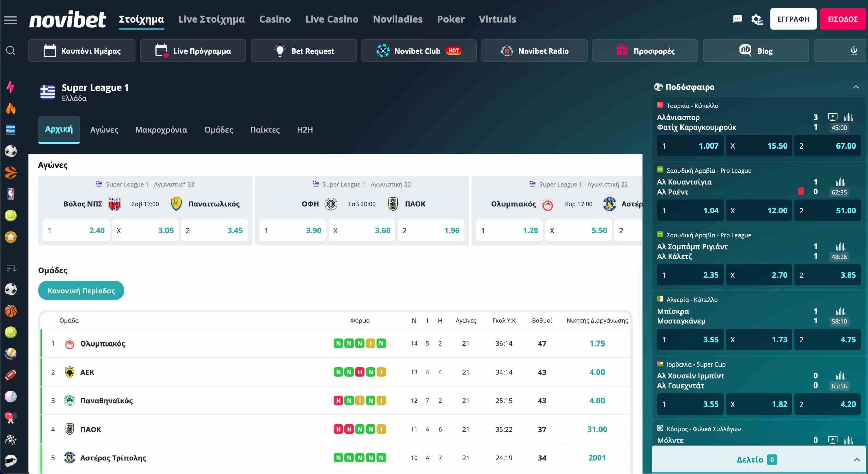Image resolution: width=868 pixels, height=474 pixels.
Task: Open Παναθηναϊκός team row
Action: [336, 401]
